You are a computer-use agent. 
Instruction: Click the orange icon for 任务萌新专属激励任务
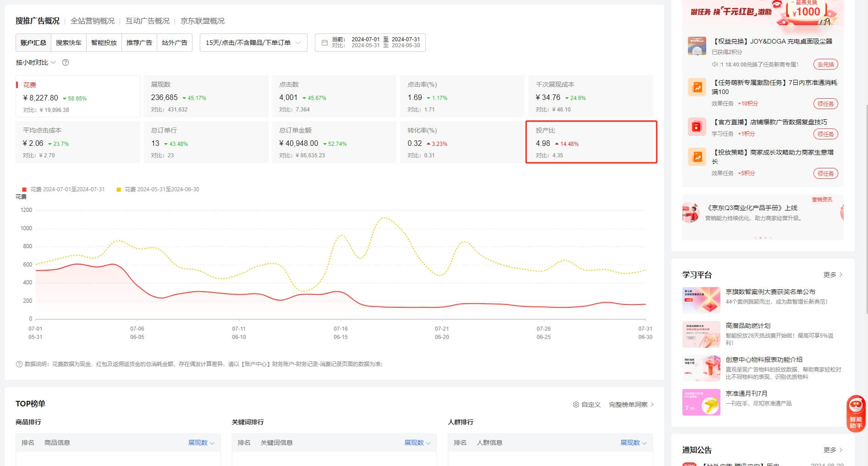point(697,87)
